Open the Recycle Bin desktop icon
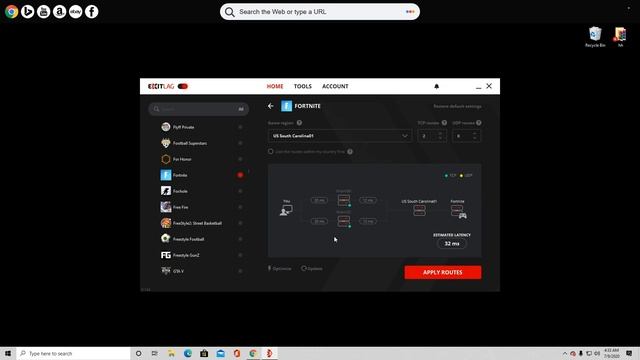The image size is (640, 360). [595, 37]
